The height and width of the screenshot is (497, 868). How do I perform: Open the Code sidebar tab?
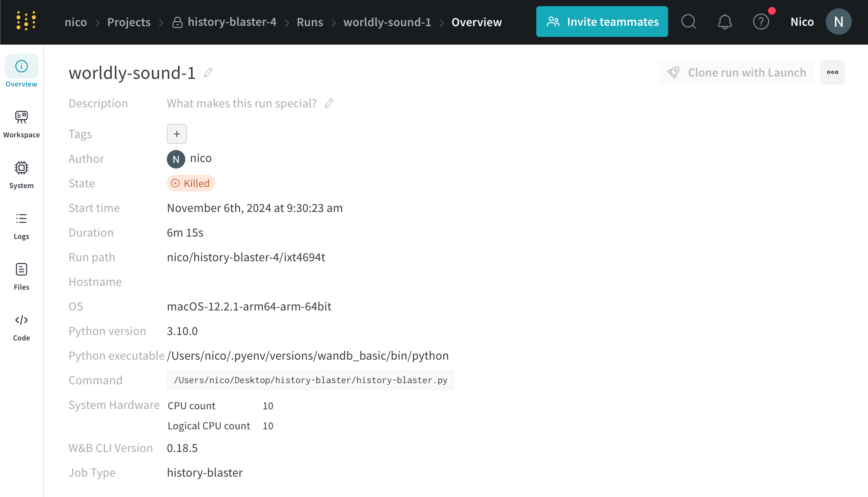22,327
